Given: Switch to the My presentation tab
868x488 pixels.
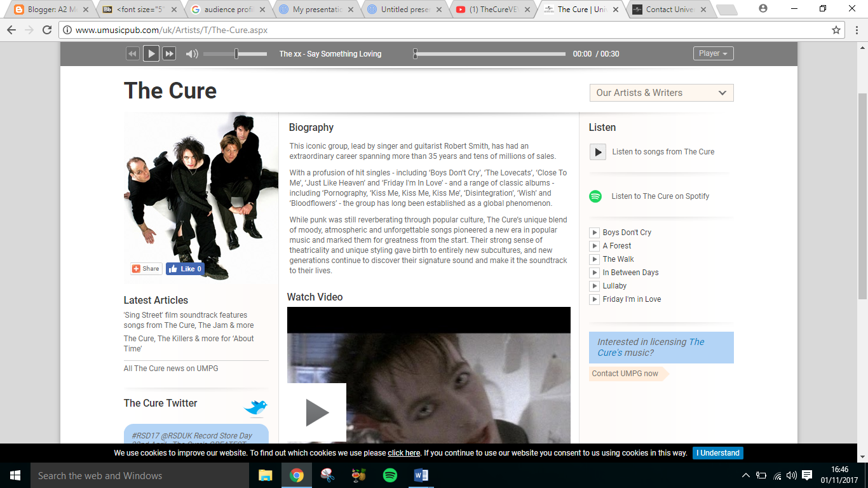Looking at the screenshot, I should (316, 10).
